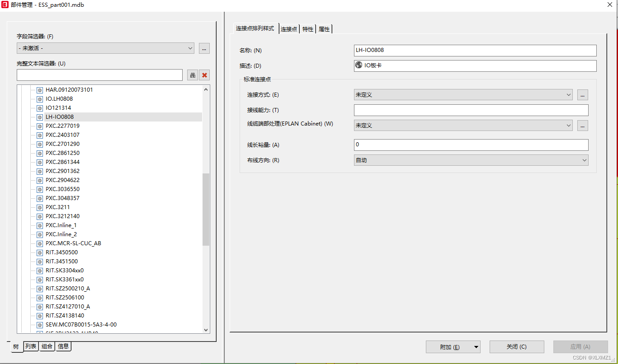Click the red X clear filter icon
This screenshot has width=618, height=364.
[x=204, y=75]
